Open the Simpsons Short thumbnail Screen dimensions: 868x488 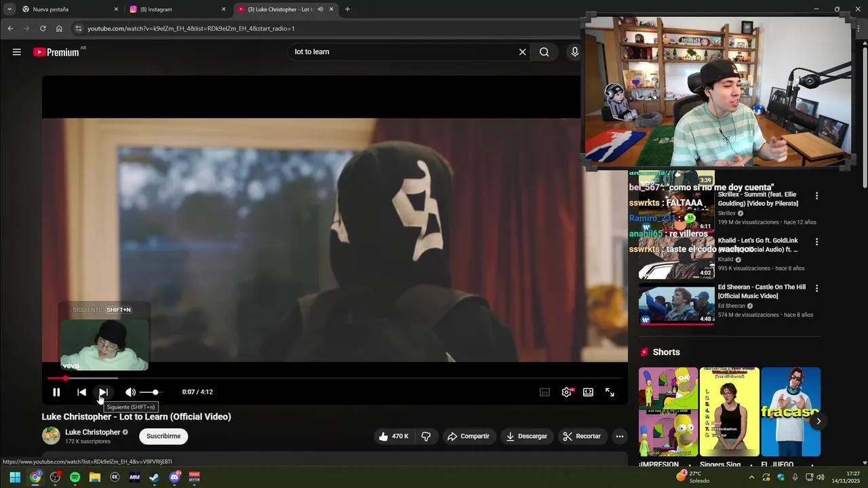pos(668,412)
